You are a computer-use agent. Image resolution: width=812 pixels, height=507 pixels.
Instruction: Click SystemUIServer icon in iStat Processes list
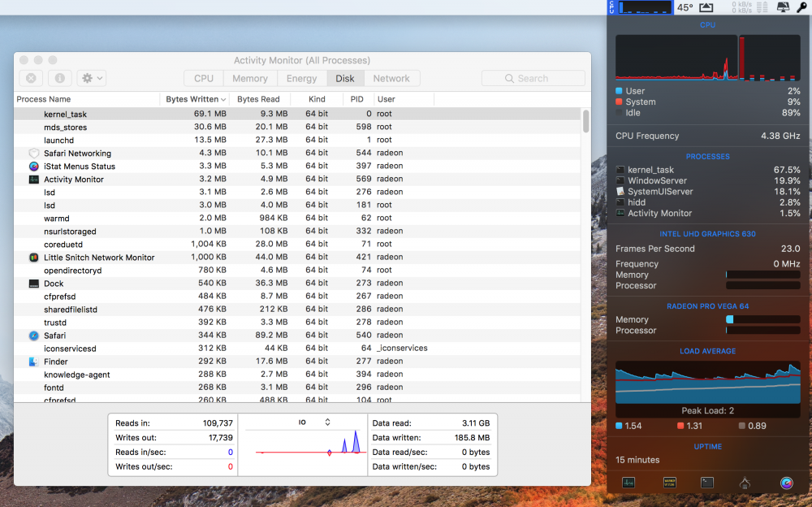[620, 191]
